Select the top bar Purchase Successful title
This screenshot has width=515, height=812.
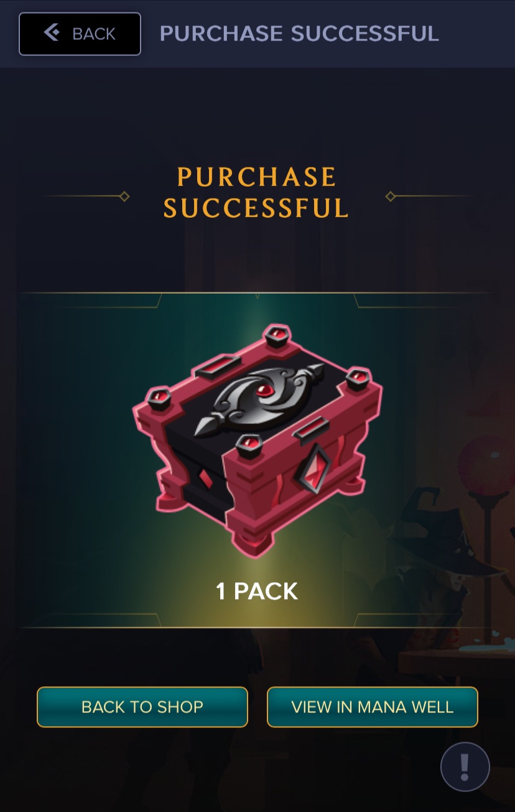(x=299, y=33)
